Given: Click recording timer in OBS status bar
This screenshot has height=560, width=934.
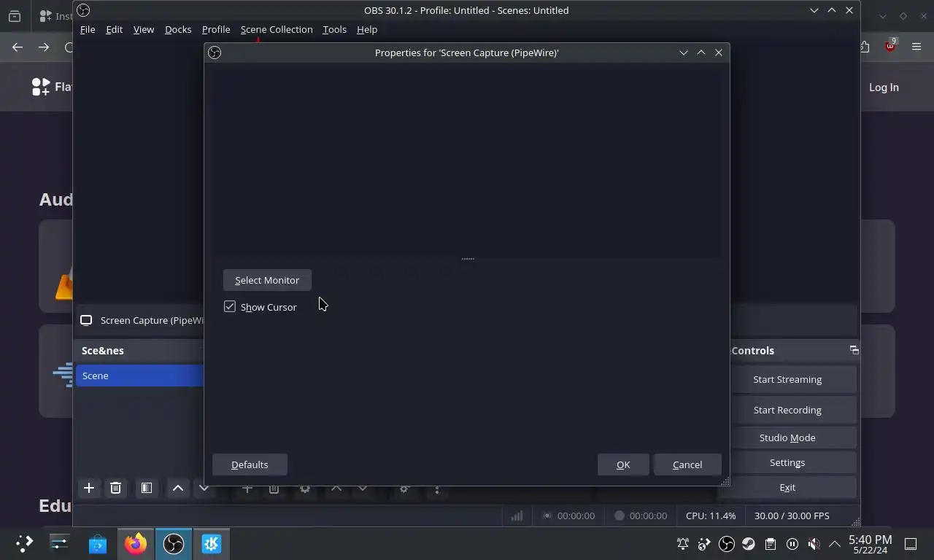Looking at the screenshot, I should [648, 516].
